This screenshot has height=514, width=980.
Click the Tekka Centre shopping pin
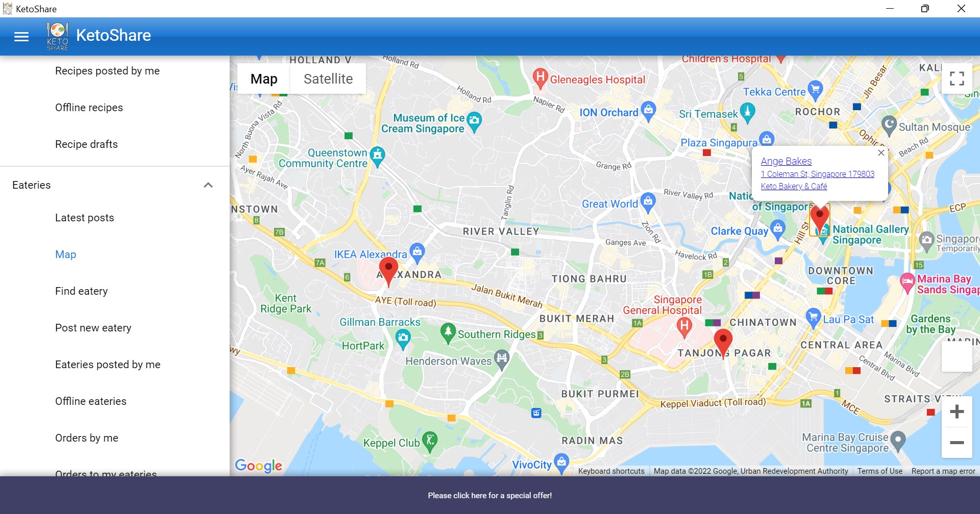pyautogui.click(x=815, y=91)
